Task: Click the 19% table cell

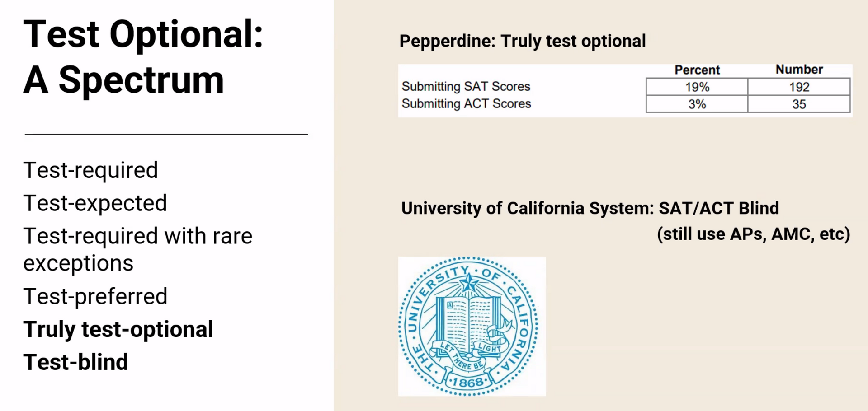Action: [x=697, y=87]
